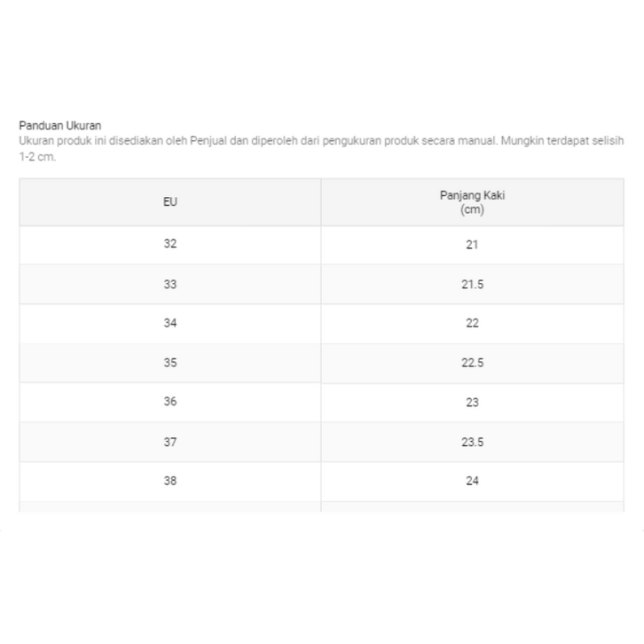Click the cut-off EU cell below 38
The width and height of the screenshot is (644, 644).
click(170, 507)
